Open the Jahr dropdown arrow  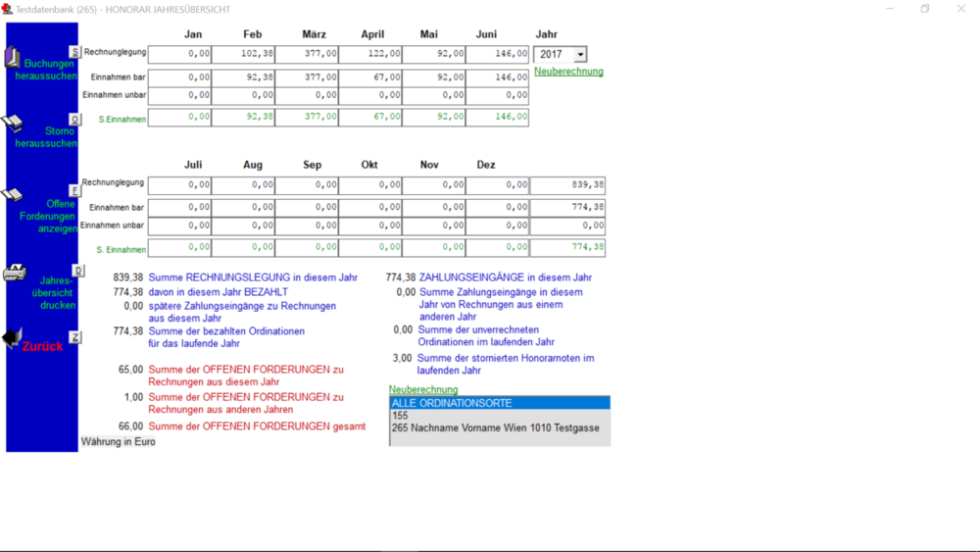point(580,54)
